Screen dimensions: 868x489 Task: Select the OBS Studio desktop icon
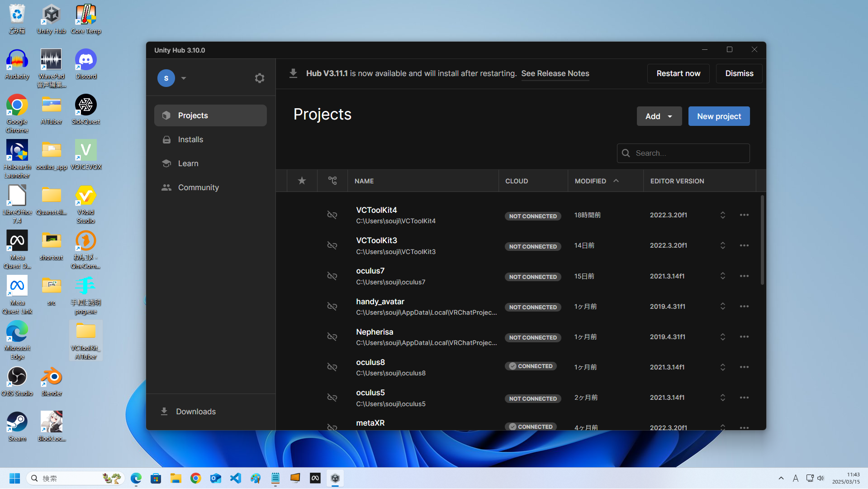(17, 381)
